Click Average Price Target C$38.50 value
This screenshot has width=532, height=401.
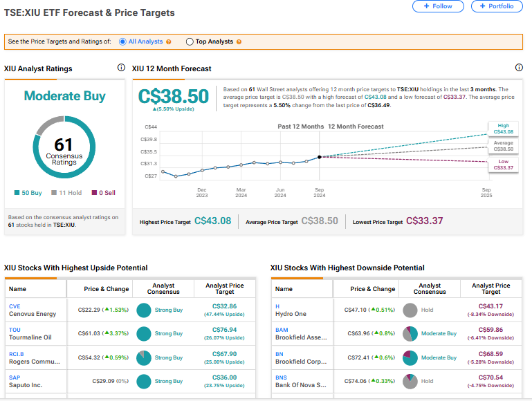[320, 221]
